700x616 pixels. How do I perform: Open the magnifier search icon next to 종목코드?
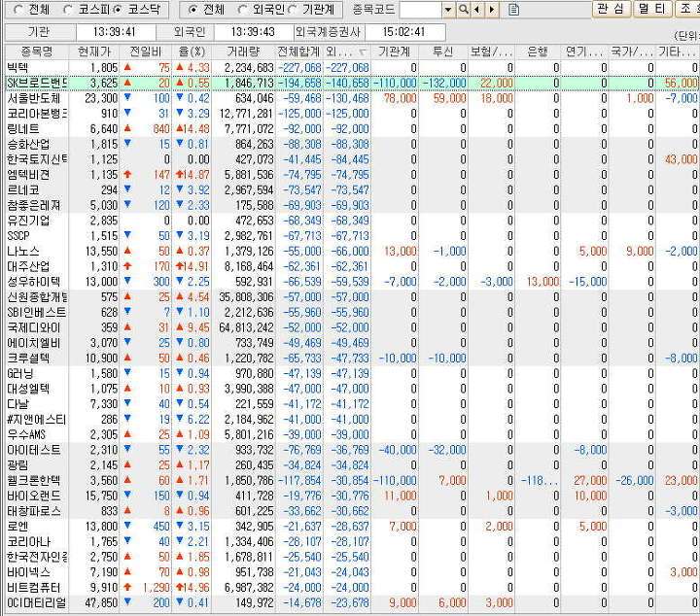464,9
